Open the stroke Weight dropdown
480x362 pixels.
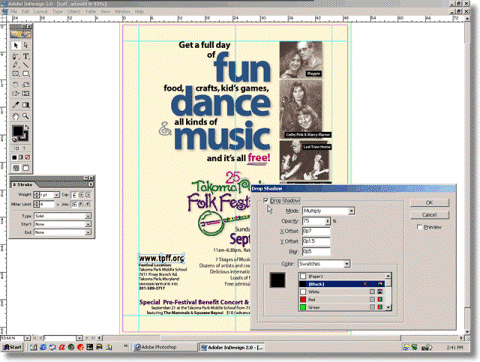click(57, 195)
